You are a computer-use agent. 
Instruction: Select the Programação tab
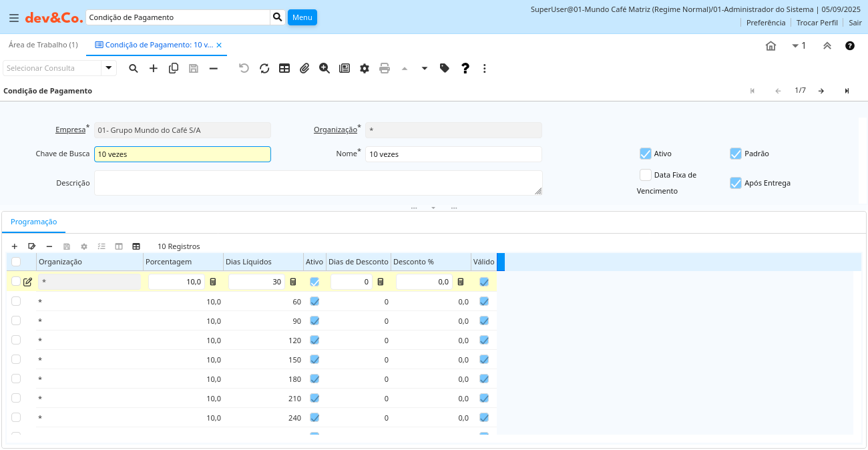[34, 222]
